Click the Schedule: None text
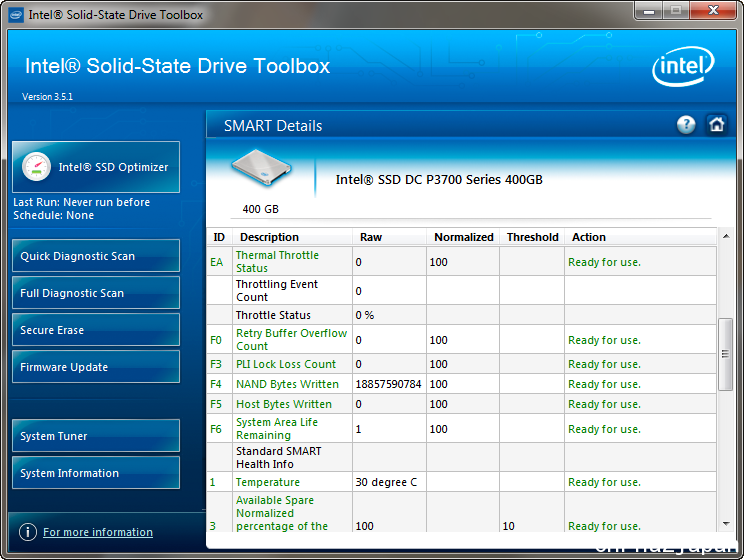The image size is (744, 560). tap(54, 215)
